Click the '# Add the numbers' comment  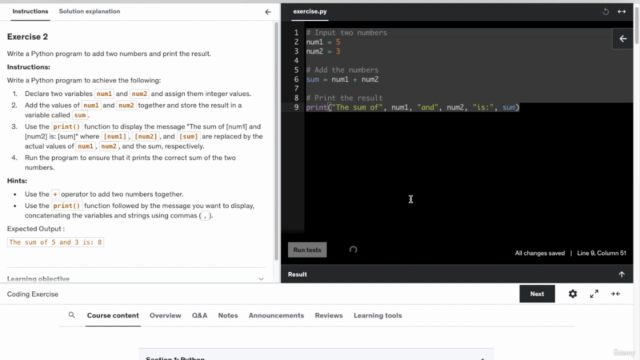point(342,70)
